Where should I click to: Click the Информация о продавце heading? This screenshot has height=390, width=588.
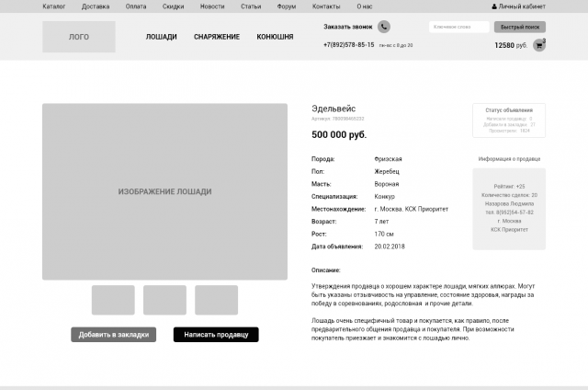click(509, 159)
